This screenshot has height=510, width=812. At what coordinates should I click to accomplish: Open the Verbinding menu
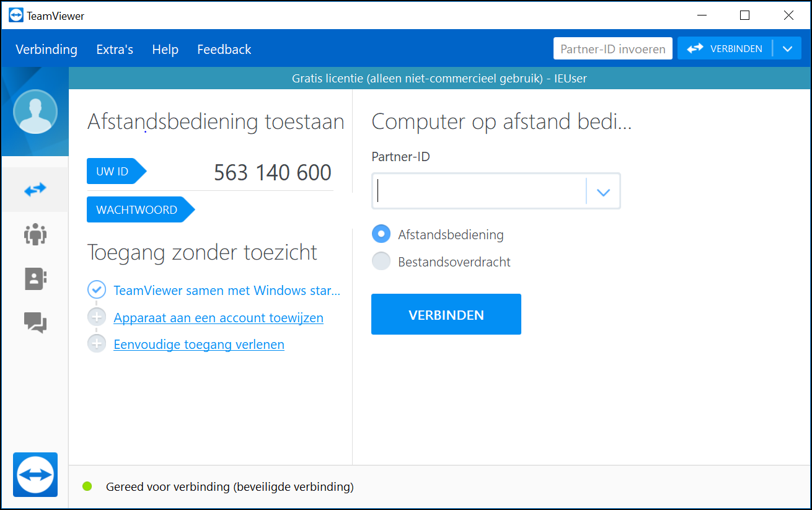point(46,49)
